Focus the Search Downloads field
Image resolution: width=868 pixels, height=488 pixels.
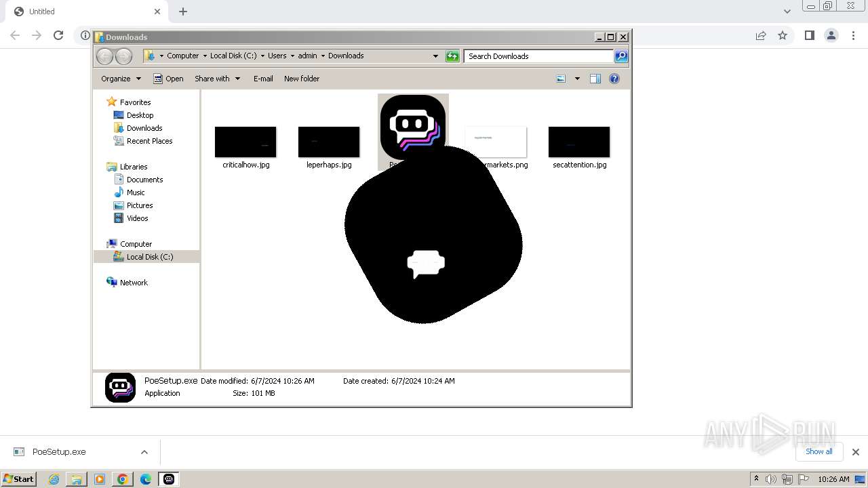[539, 56]
